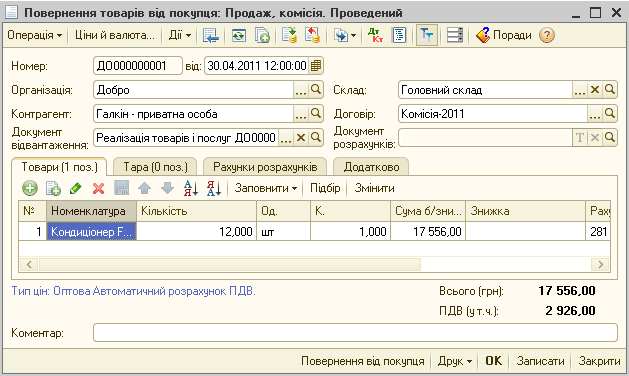Open the Заповнити dropdown
Viewport: 629px width, 376px height.
(266, 188)
